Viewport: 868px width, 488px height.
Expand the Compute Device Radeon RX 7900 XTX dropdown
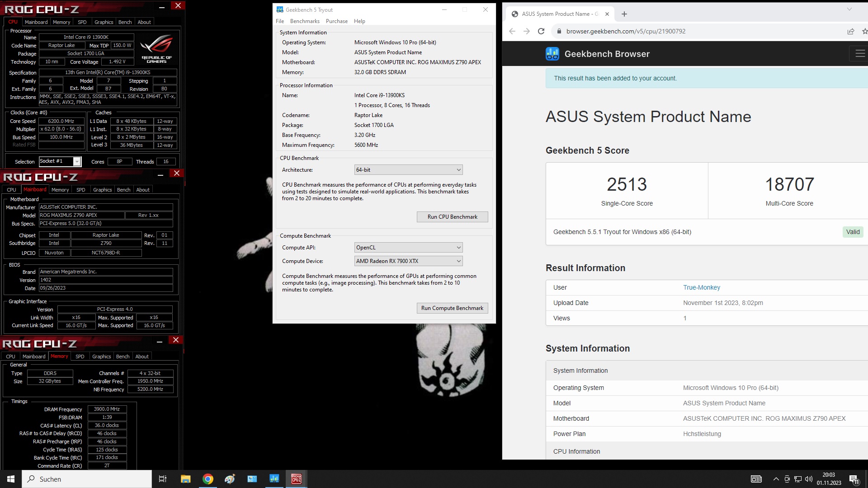408,261
